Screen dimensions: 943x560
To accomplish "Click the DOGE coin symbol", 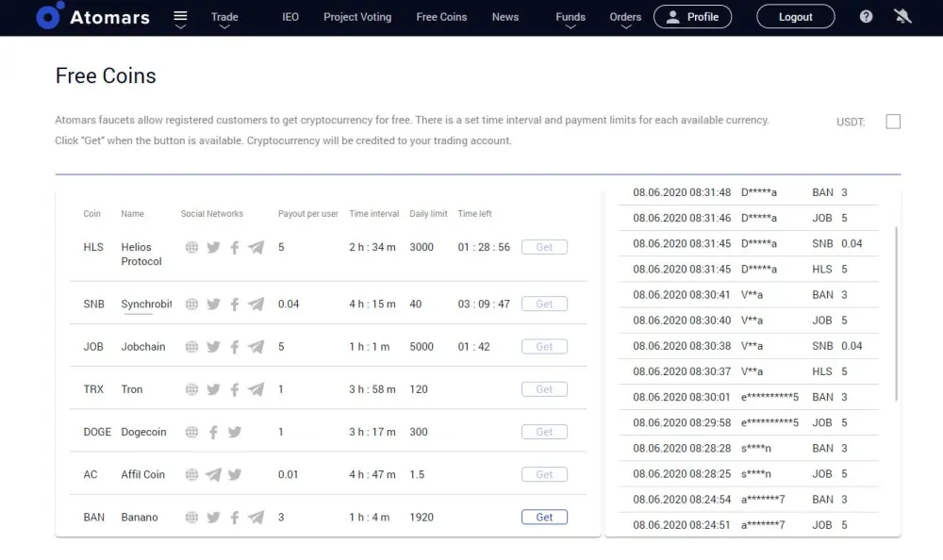I will pyautogui.click(x=97, y=432).
